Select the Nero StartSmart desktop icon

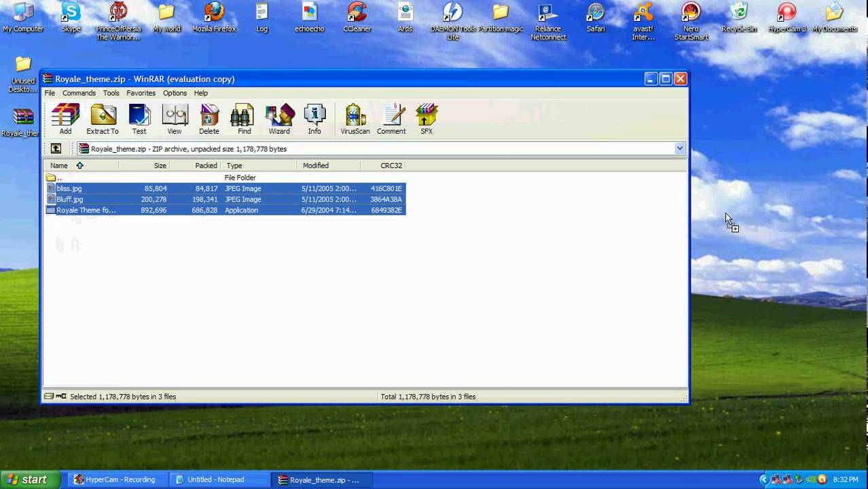tap(691, 21)
